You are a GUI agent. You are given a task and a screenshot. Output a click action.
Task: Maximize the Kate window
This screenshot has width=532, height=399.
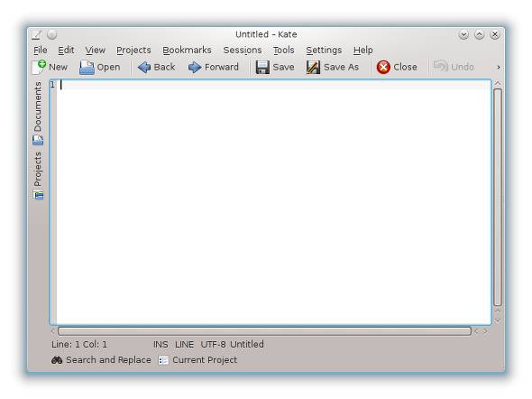[x=480, y=34]
